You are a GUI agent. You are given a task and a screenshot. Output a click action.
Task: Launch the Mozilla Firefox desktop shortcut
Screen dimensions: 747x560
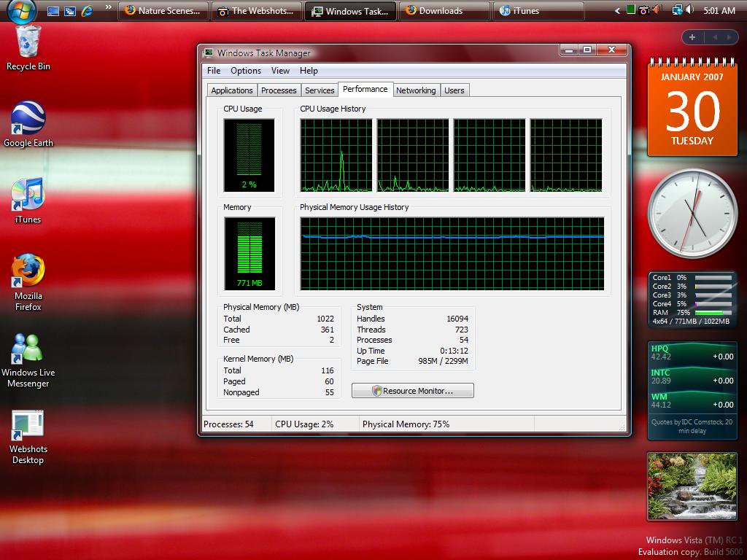click(28, 282)
